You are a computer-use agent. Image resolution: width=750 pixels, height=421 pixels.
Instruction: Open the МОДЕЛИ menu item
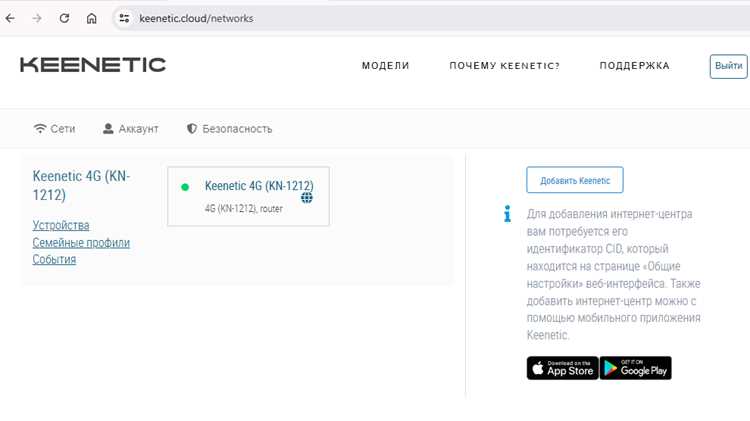386,66
